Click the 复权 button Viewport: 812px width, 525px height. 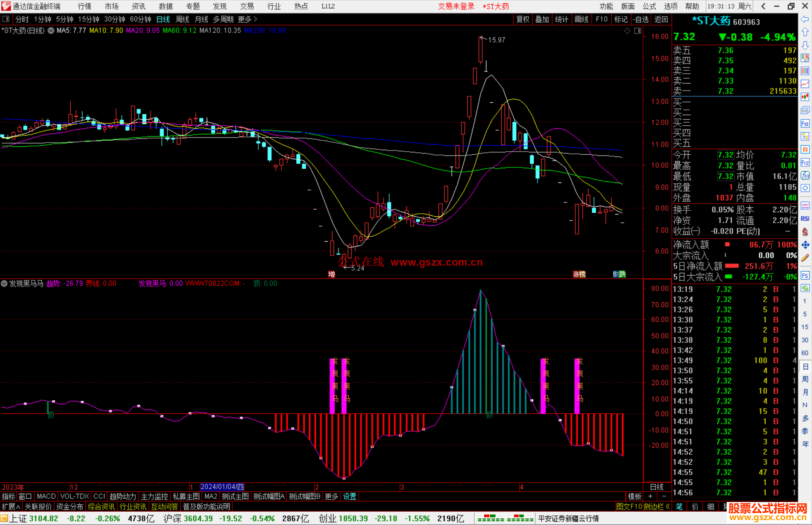pyautogui.click(x=523, y=19)
